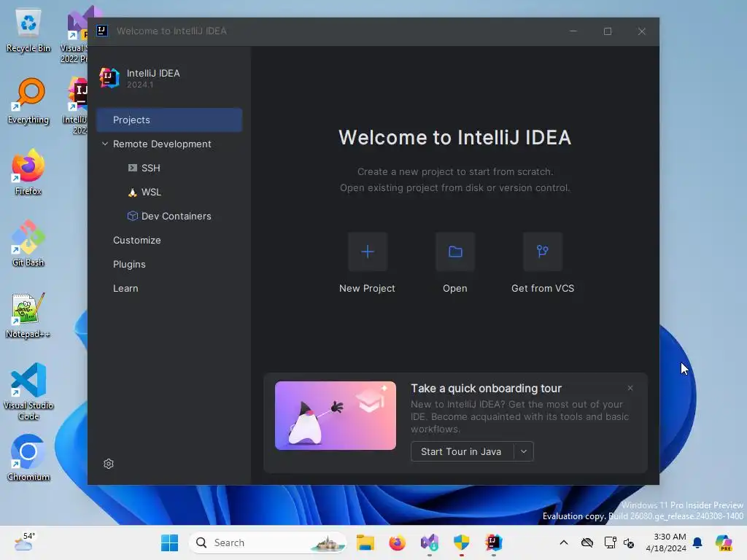The width and height of the screenshot is (747, 560).
Task: Open the settings gear in welcome sidebar
Action: [109, 464]
